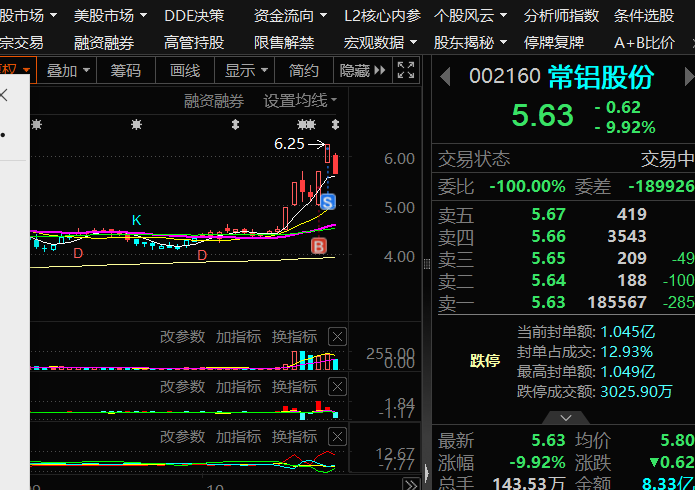Click the 当前封单额 1.045亿 value
The width and height of the screenshot is (695, 490).
(x=628, y=332)
